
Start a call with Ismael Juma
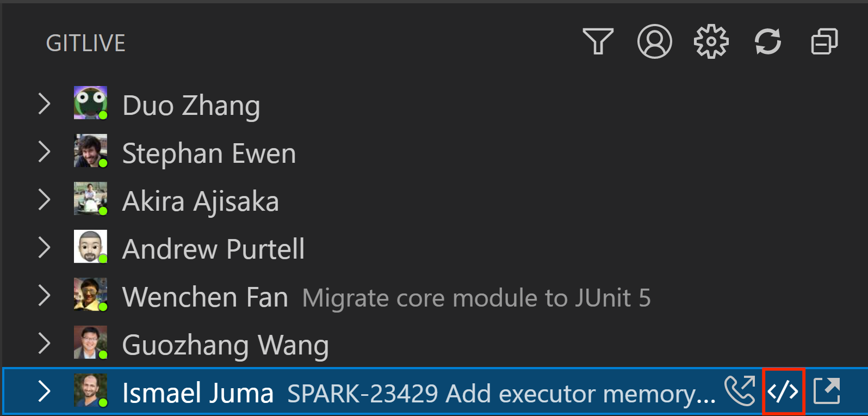(x=740, y=391)
